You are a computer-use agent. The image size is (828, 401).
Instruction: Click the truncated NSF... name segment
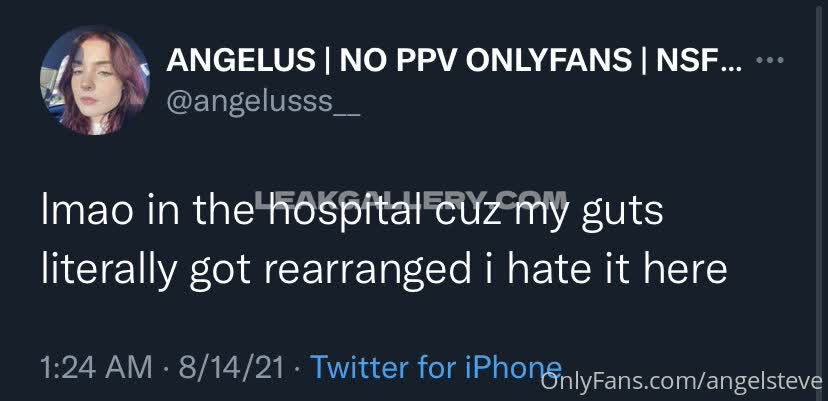click(699, 61)
